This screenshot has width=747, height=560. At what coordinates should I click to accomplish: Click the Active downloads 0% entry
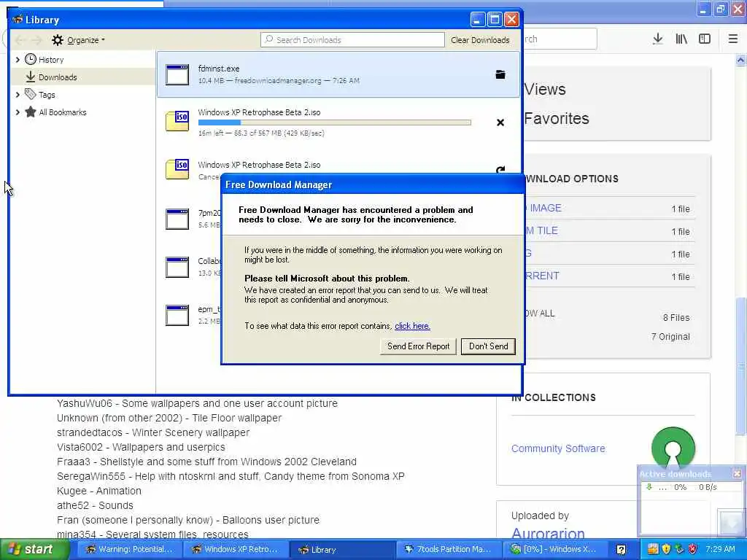681,487
